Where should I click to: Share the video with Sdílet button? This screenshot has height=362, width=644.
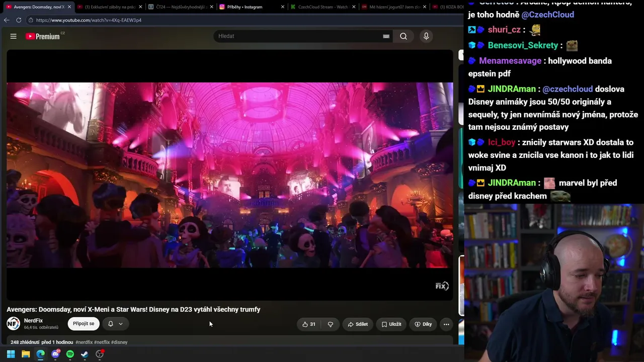(358, 324)
